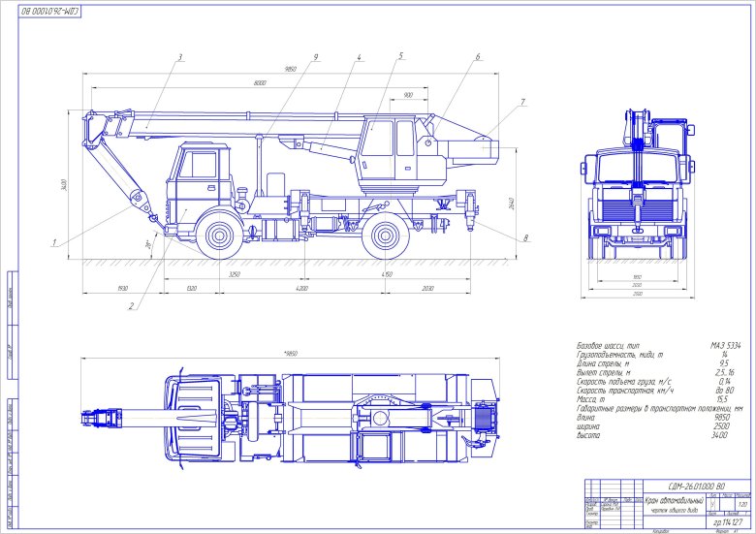Click callout number 5 above operator cab
Screen dimensions: 756x534
click(399, 57)
